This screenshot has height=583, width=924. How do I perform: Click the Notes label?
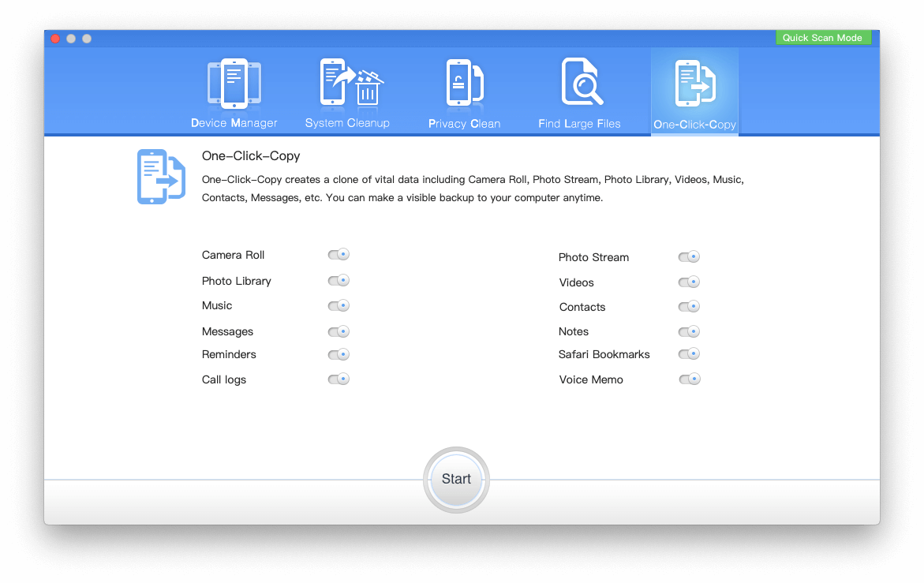(x=574, y=331)
